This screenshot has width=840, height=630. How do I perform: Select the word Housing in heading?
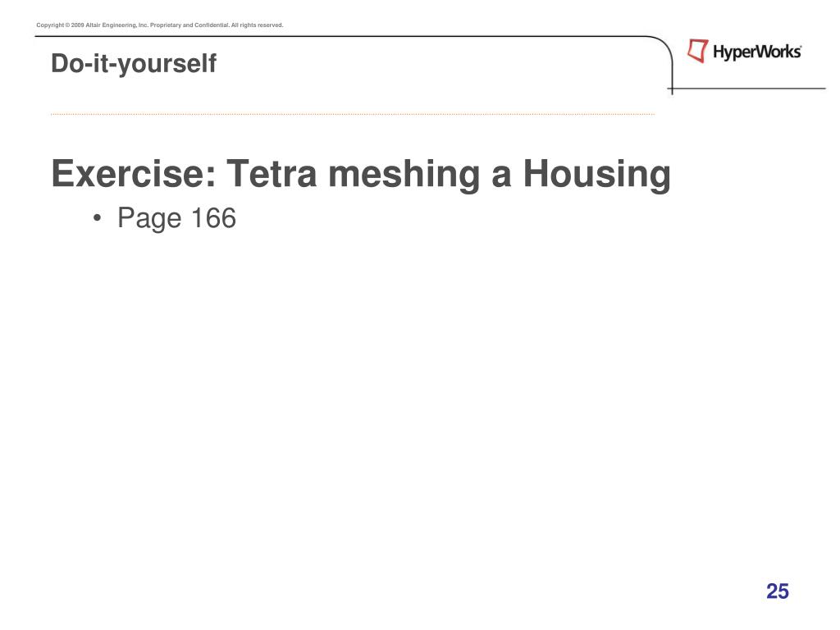[597, 175]
